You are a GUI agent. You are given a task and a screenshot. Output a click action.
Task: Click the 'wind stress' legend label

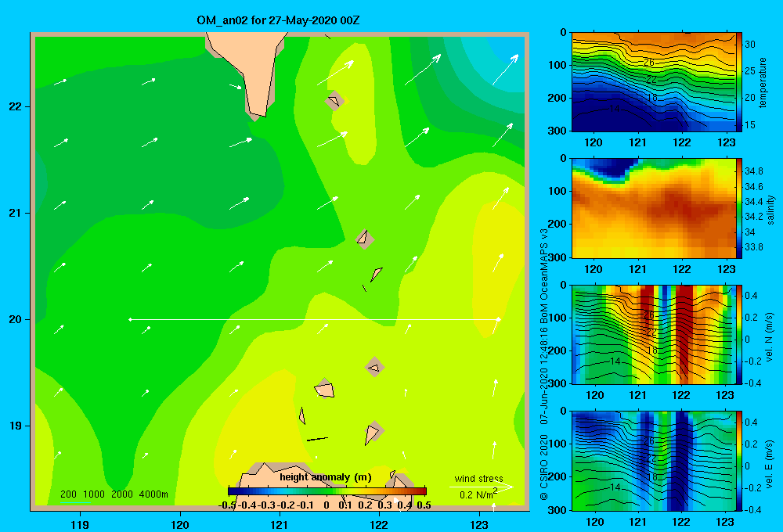coord(479,478)
